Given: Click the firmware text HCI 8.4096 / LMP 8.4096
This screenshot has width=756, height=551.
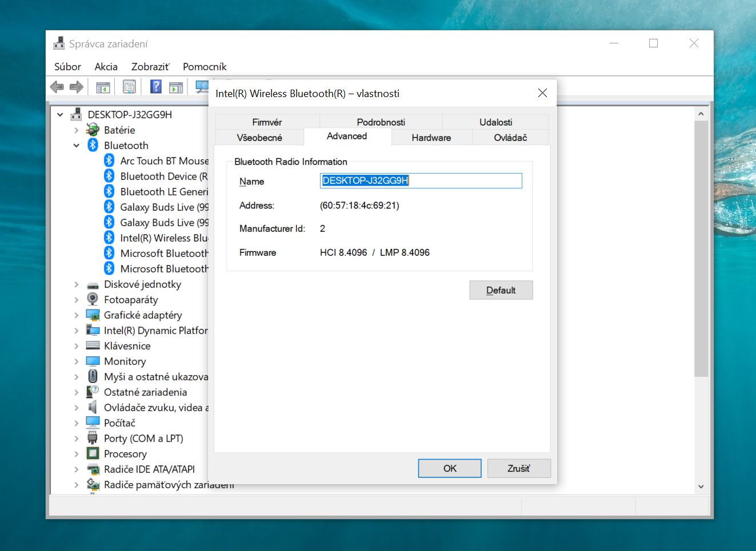Looking at the screenshot, I should [x=375, y=252].
